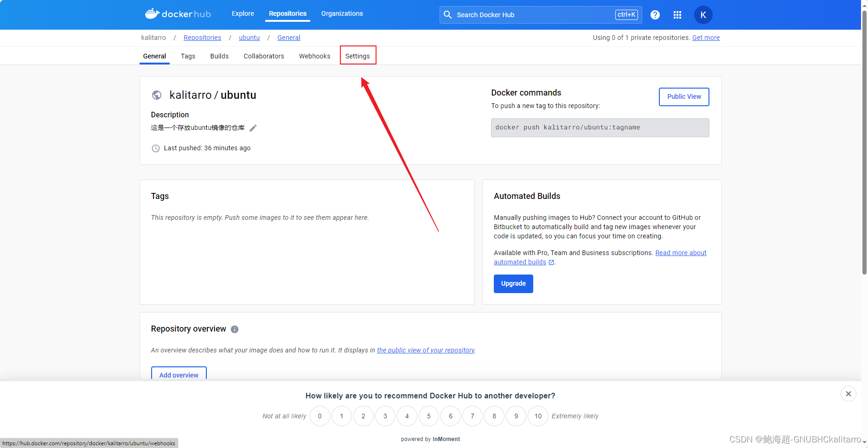Open the General breadcrumb link

pos(289,38)
